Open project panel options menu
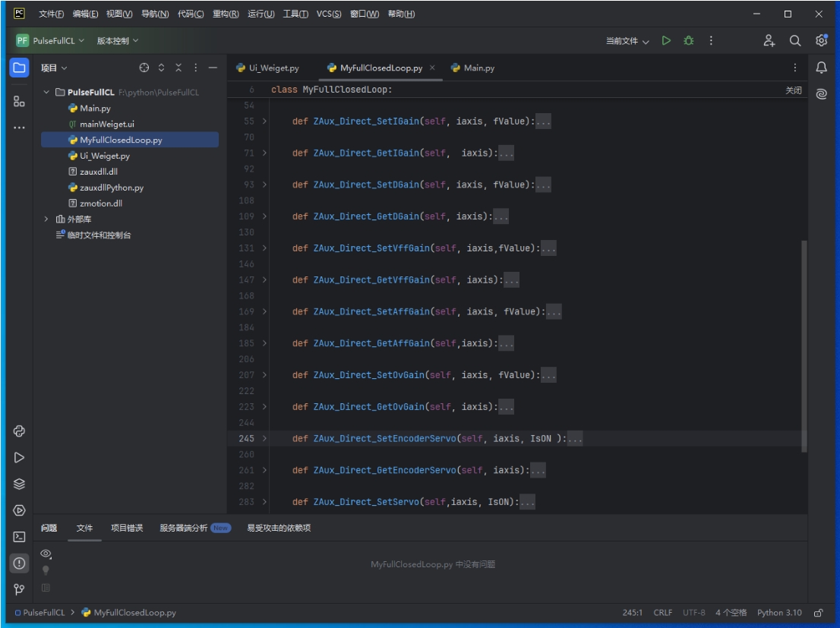This screenshot has width=840, height=628. (195, 68)
